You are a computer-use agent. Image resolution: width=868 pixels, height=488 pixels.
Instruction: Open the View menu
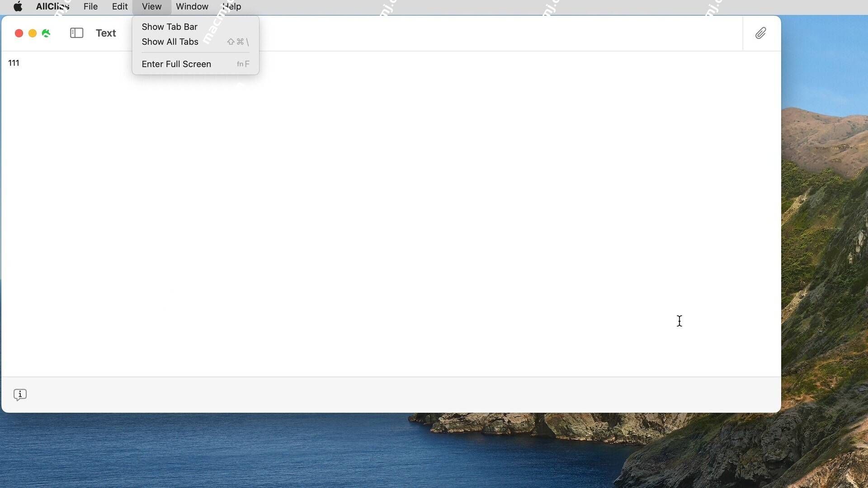[151, 7]
